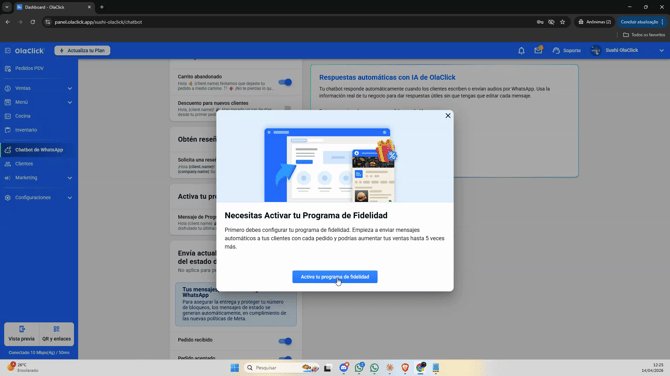Open a new browser tab
This screenshot has width=670, height=376.
102,7
